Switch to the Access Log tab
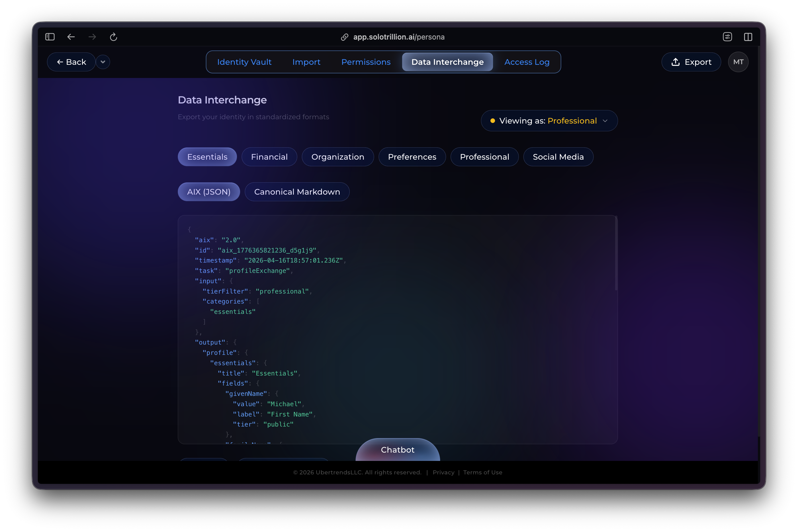 (527, 62)
